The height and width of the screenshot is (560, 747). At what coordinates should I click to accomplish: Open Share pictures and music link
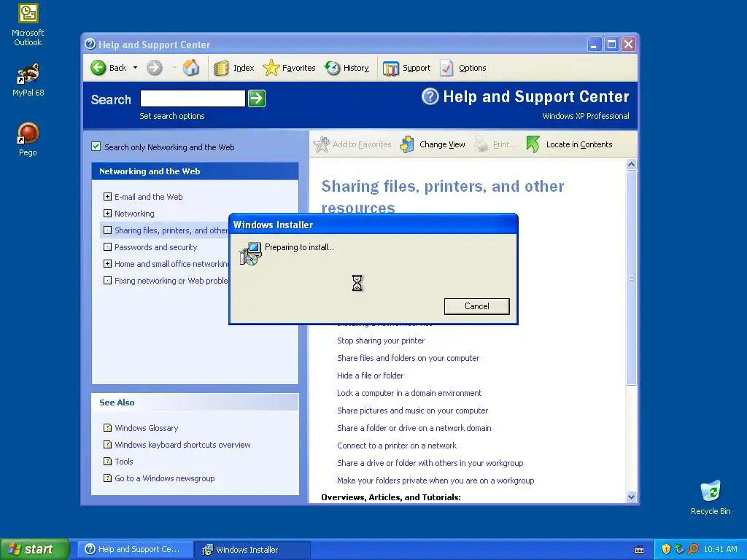413,411
